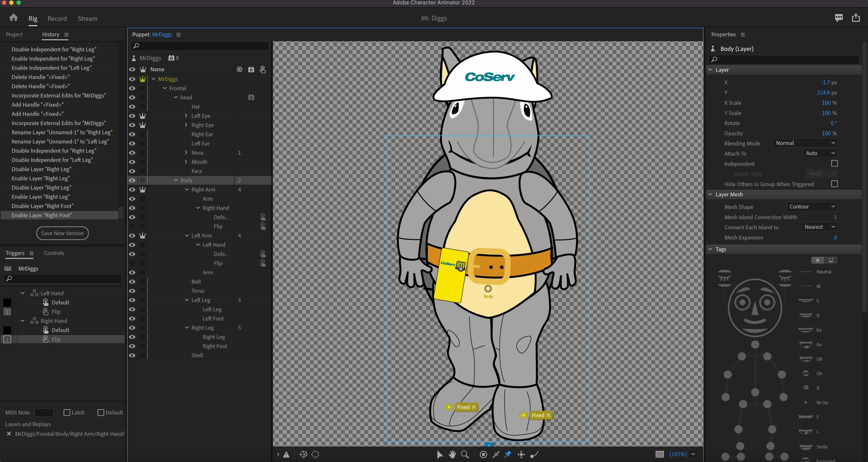Select the Pin tool
The width and height of the screenshot is (868, 462).
(x=508, y=454)
